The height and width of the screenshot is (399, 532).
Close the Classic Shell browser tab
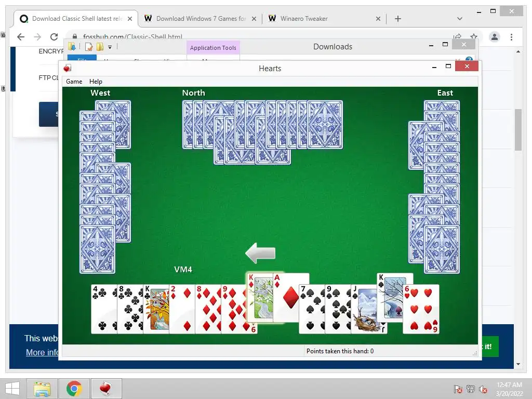tap(129, 19)
